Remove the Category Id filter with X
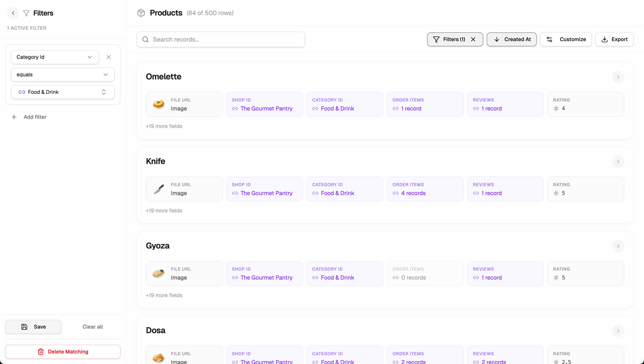The image size is (644, 364). tap(108, 57)
